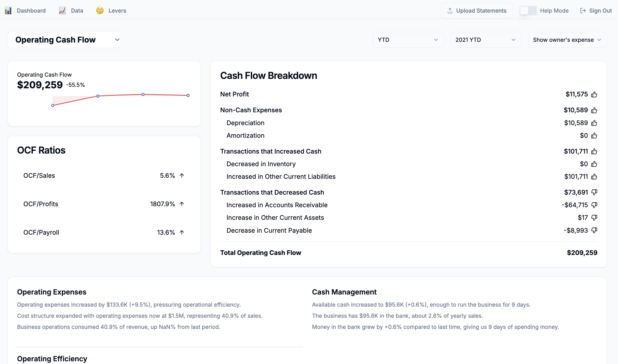The height and width of the screenshot is (364, 618).
Task: Toggle thumbs-down on Transactions that Decreased Cash
Action: click(x=594, y=192)
